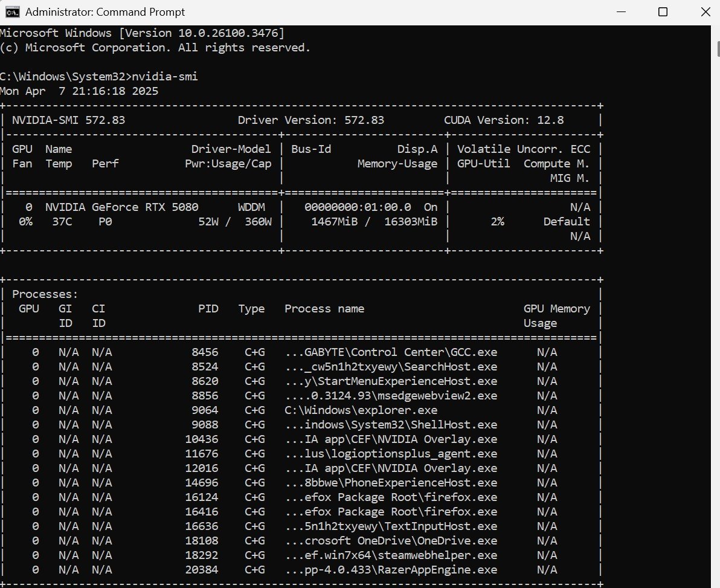720x588 pixels.
Task: Click the vertical scrollbar thumb
Action: [715, 48]
